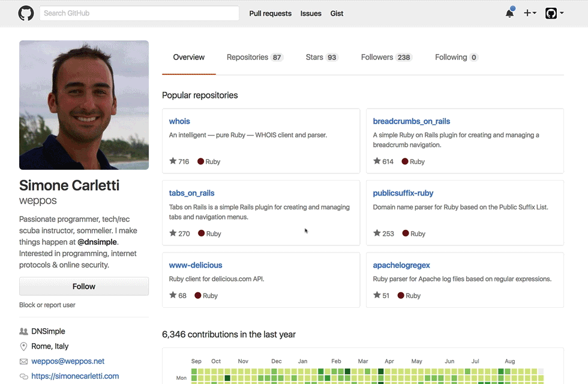The image size is (588, 384).
Task: Click the star icon on tabs_on_rails
Action: (x=173, y=233)
